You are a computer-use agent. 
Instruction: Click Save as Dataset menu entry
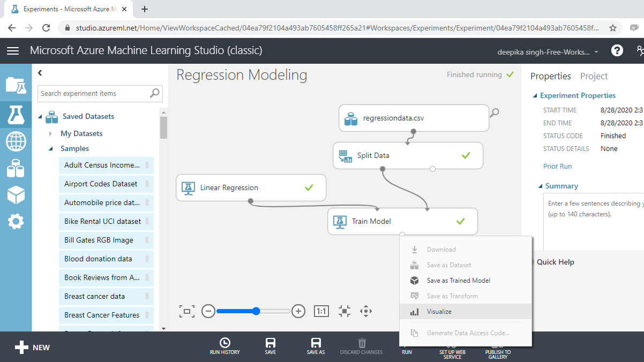466,265
